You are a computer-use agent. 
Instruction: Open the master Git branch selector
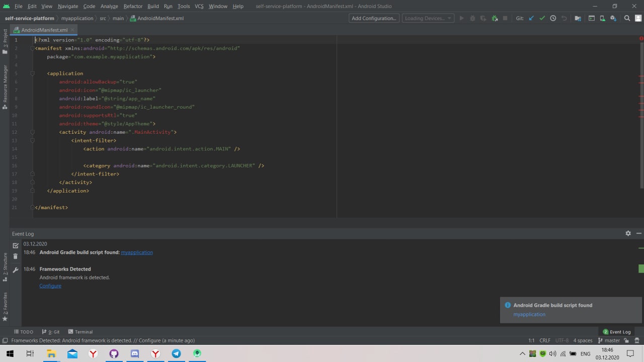point(609,340)
